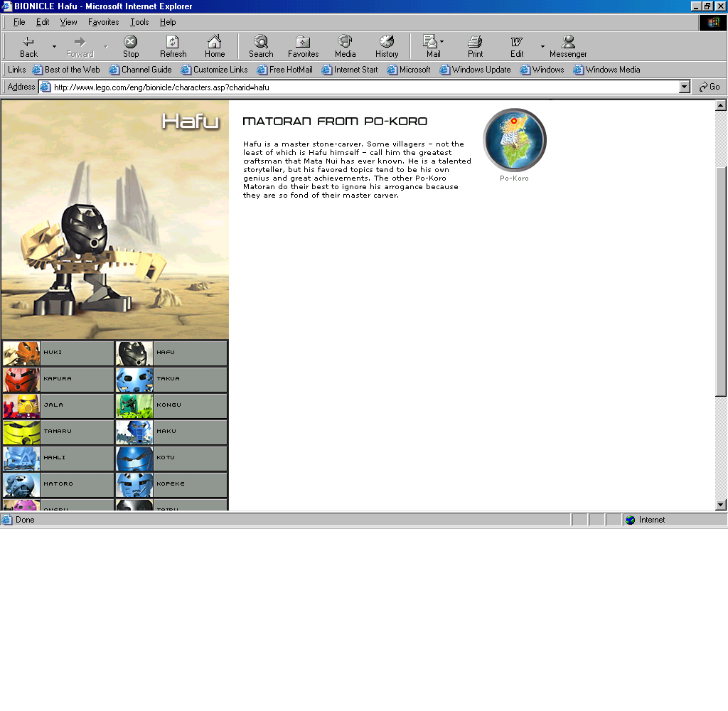Image resolution: width=728 pixels, height=711 pixels.
Task: Click the vertical scrollbar down arrow
Action: point(721,505)
